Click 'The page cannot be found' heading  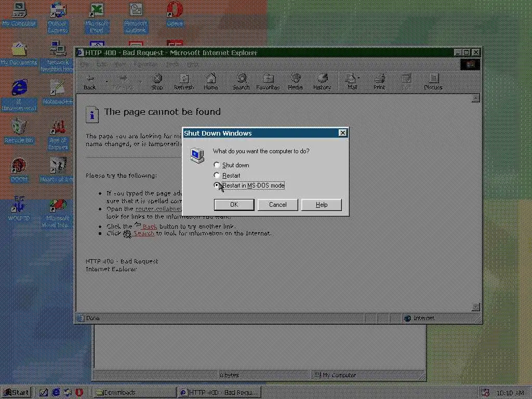[163, 112]
